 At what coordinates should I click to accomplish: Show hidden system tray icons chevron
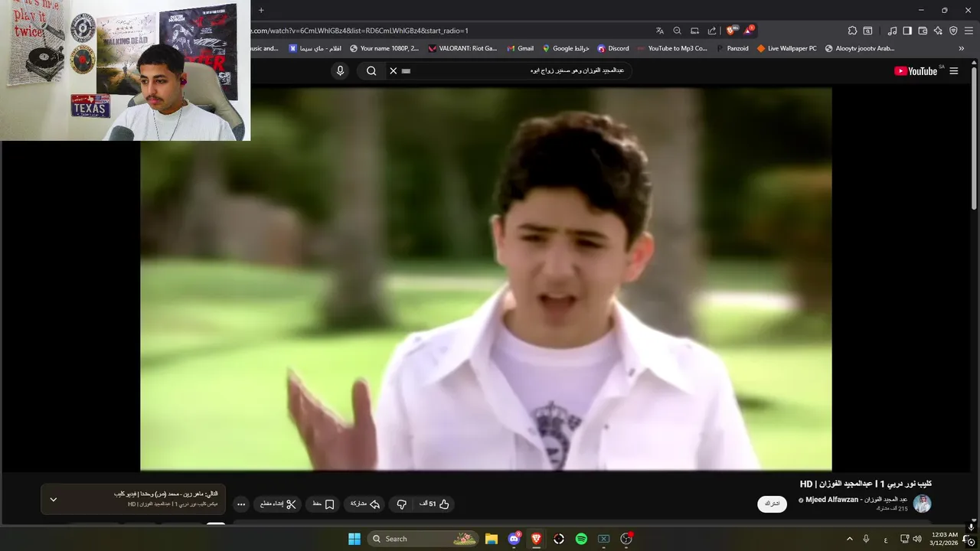[849, 539]
